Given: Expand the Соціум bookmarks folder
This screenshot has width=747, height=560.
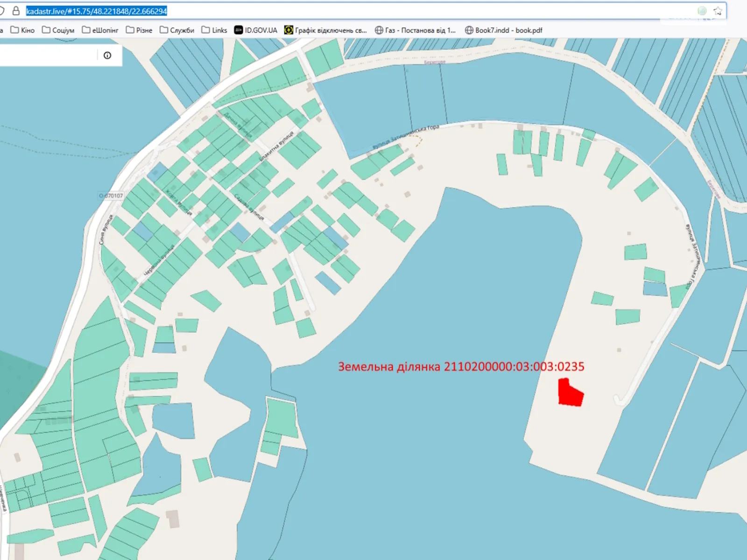Looking at the screenshot, I should coord(58,30).
